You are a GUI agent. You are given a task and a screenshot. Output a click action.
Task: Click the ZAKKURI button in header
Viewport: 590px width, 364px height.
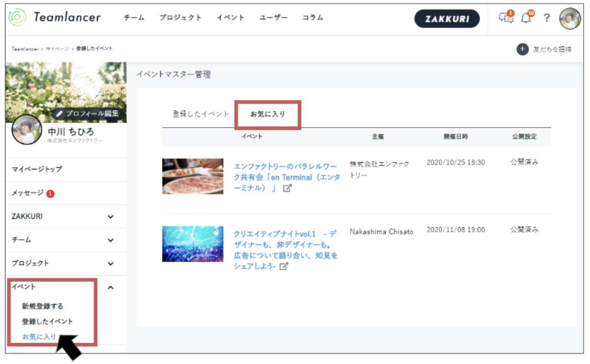click(x=447, y=19)
